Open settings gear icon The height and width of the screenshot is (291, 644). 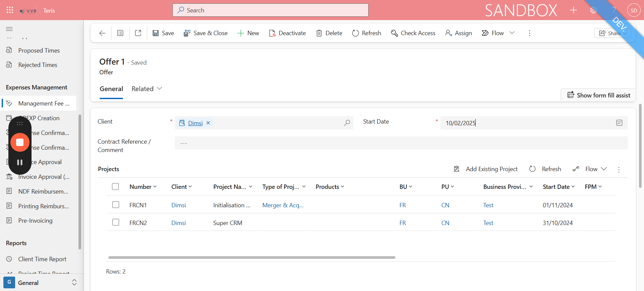(593, 10)
